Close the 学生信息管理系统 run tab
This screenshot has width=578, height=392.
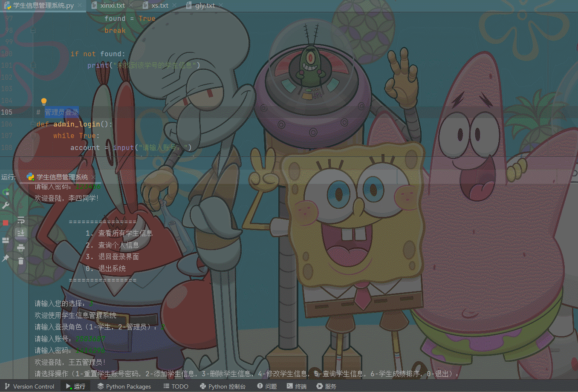pos(93,177)
